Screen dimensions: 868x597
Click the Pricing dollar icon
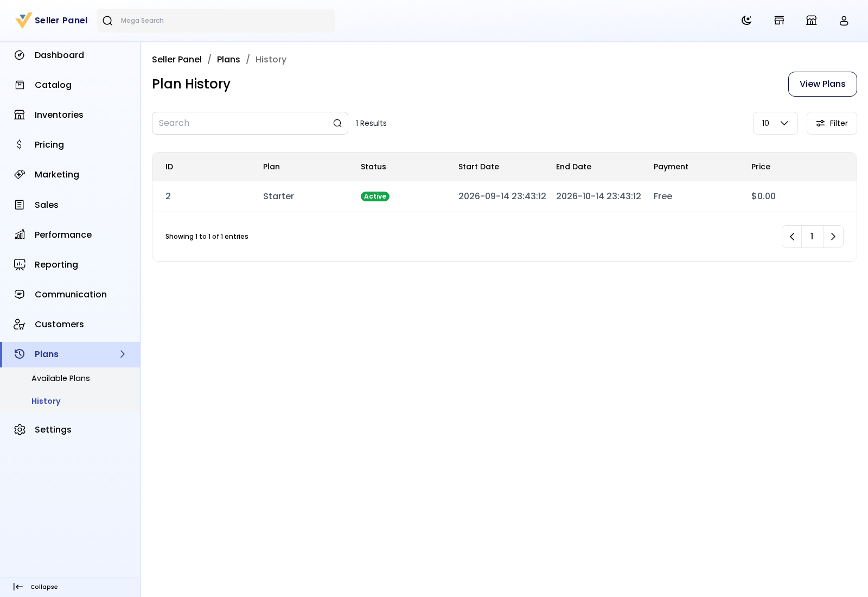coord(20,145)
